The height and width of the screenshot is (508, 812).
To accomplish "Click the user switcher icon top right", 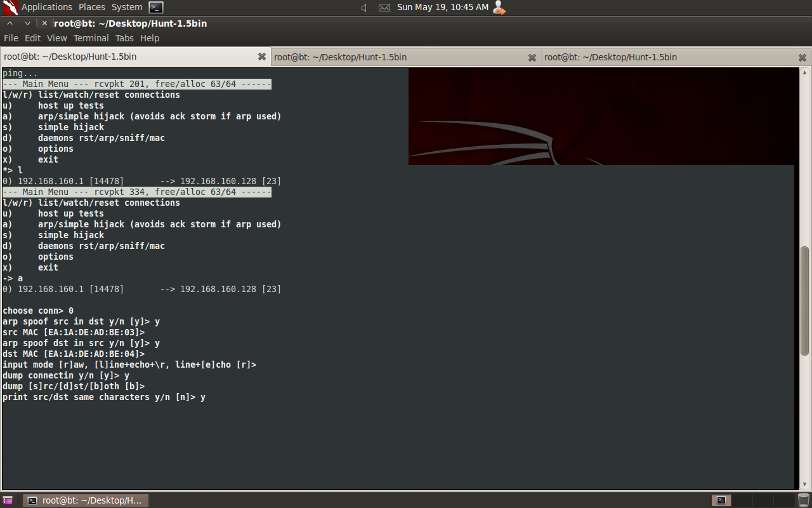I will (x=499, y=8).
